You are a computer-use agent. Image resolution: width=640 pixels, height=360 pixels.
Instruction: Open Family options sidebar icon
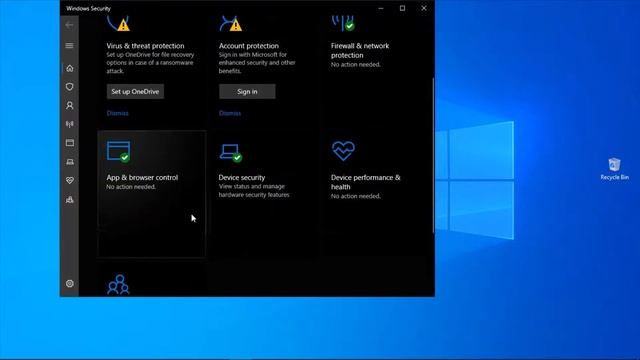coord(70,200)
